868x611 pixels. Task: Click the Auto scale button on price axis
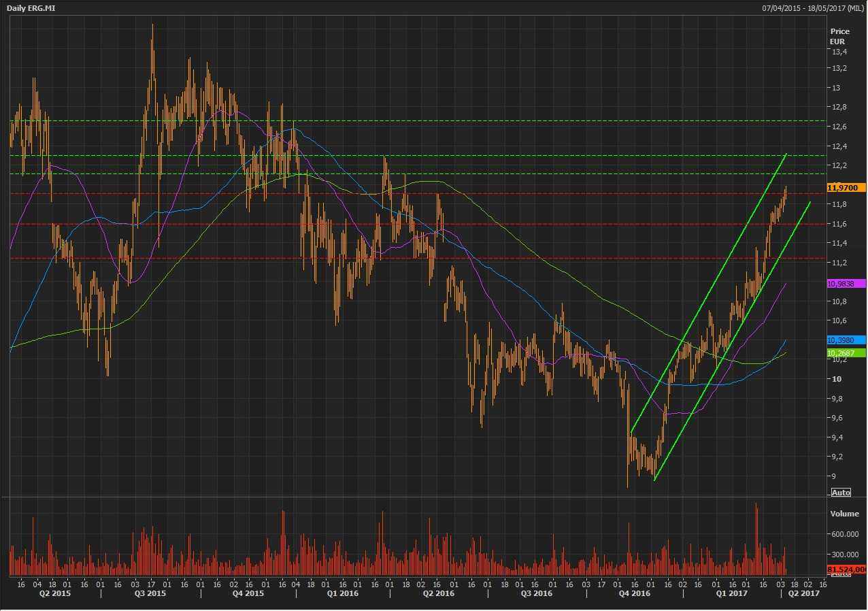point(841,492)
